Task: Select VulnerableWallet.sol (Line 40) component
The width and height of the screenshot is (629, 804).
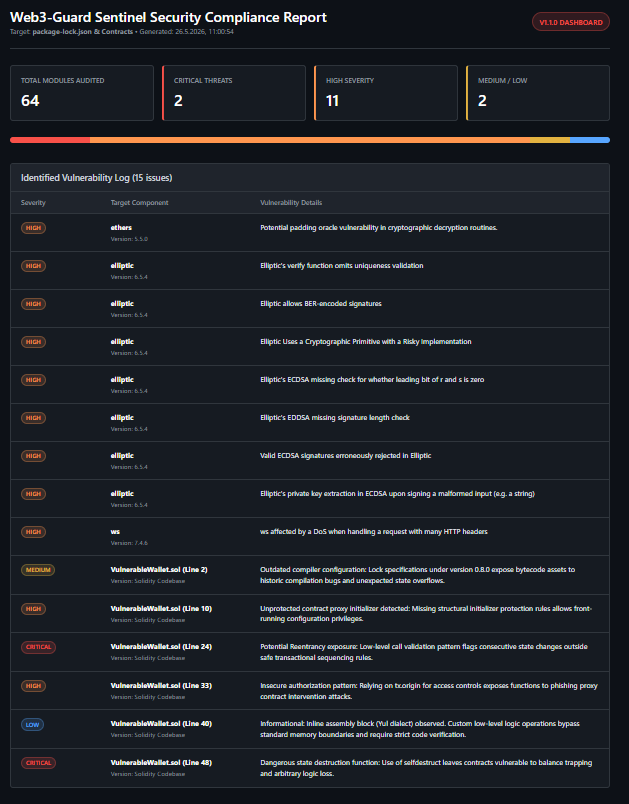Action: click(161, 723)
